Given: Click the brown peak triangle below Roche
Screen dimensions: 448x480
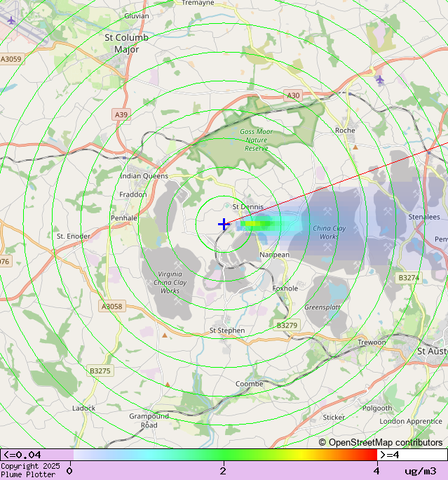Looking at the screenshot, I should click(x=355, y=147).
